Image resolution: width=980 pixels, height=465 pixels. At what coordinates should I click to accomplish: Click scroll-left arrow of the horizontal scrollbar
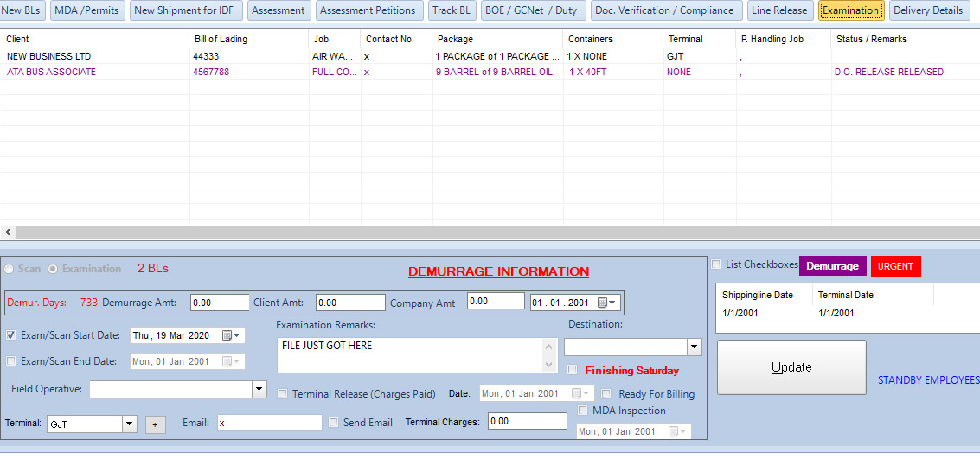click(x=9, y=232)
